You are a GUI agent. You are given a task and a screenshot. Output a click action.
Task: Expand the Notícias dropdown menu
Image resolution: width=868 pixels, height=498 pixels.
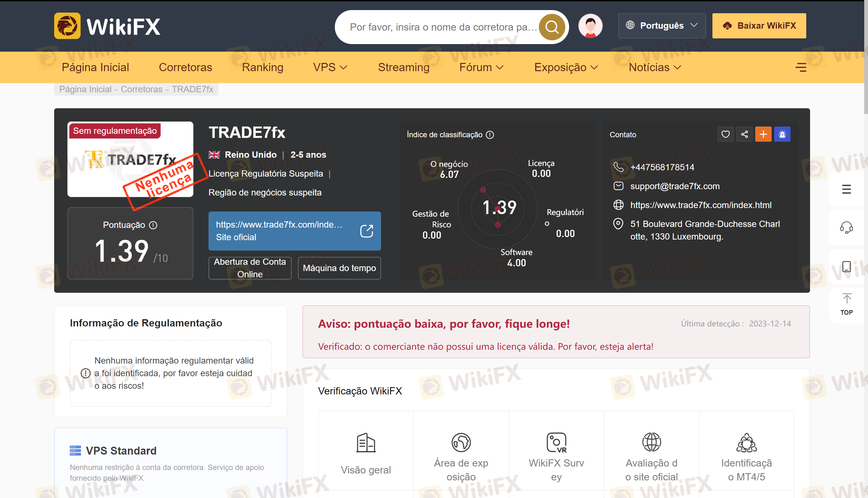coord(654,67)
